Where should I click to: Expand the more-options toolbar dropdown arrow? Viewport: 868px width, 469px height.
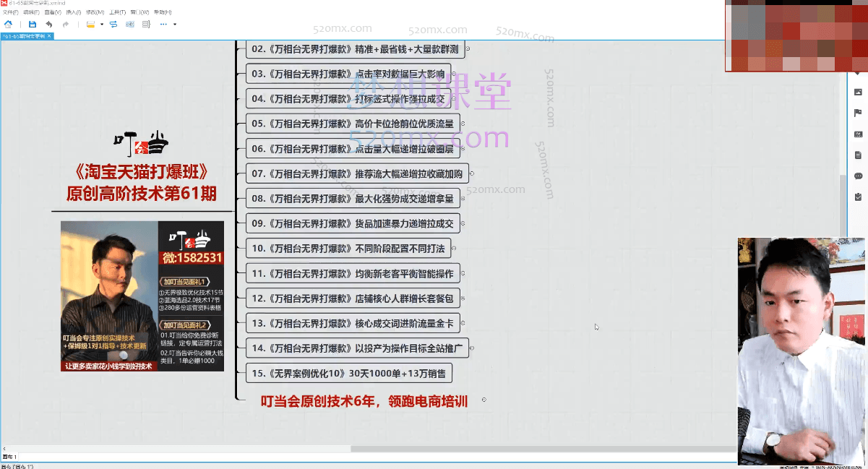pyautogui.click(x=175, y=24)
